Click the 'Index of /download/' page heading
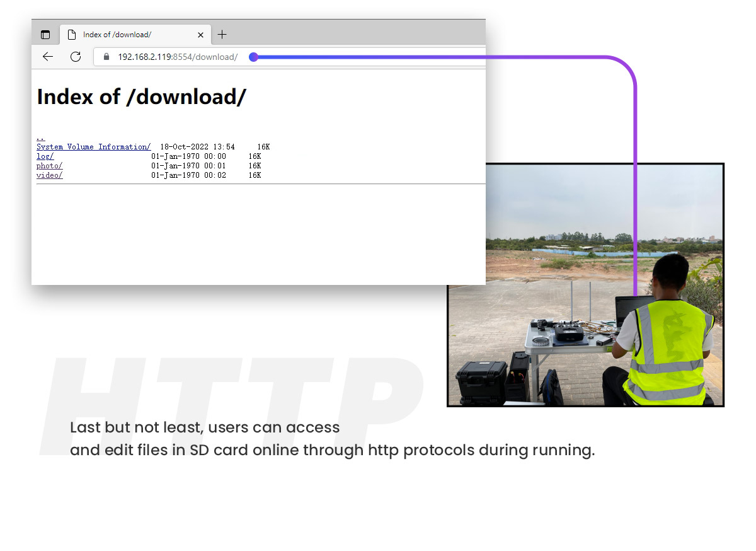This screenshot has width=756, height=551. pos(141,97)
